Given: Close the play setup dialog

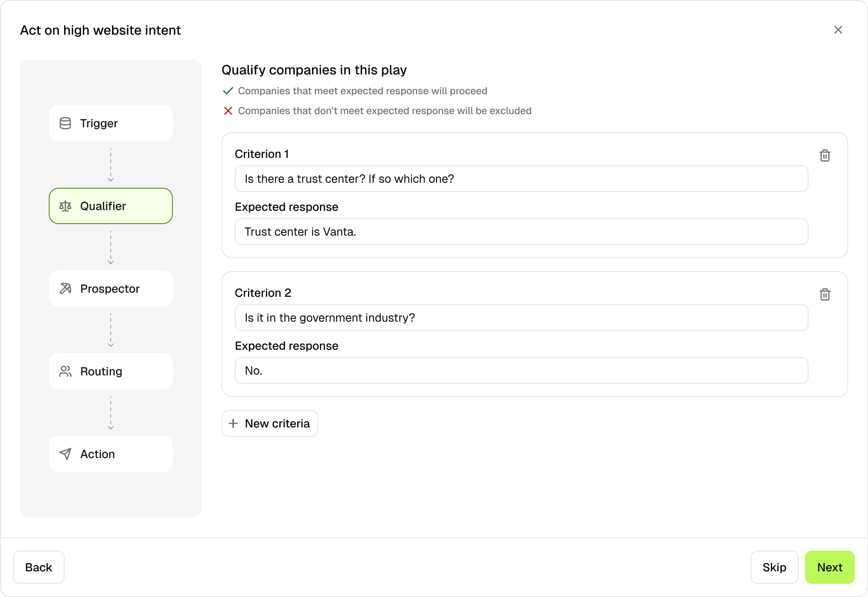Looking at the screenshot, I should click(x=838, y=30).
